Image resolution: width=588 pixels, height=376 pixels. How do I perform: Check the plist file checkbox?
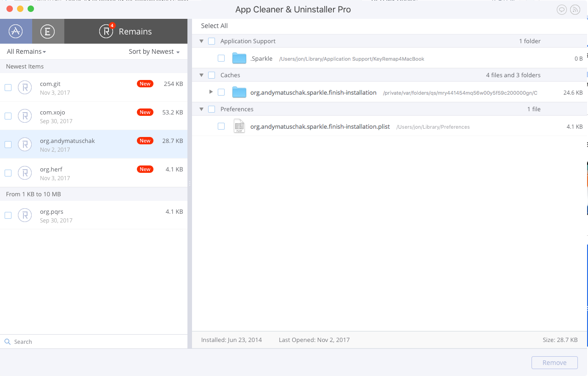click(x=221, y=126)
